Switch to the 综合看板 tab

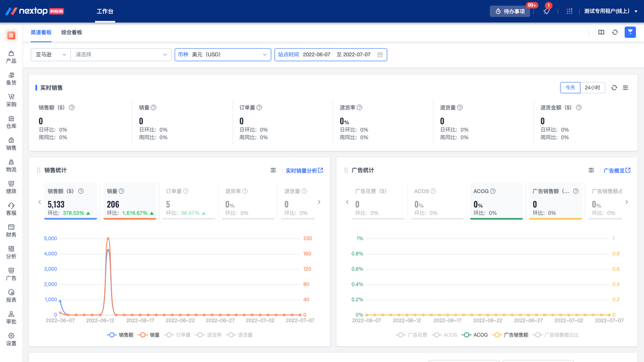pos(71,32)
